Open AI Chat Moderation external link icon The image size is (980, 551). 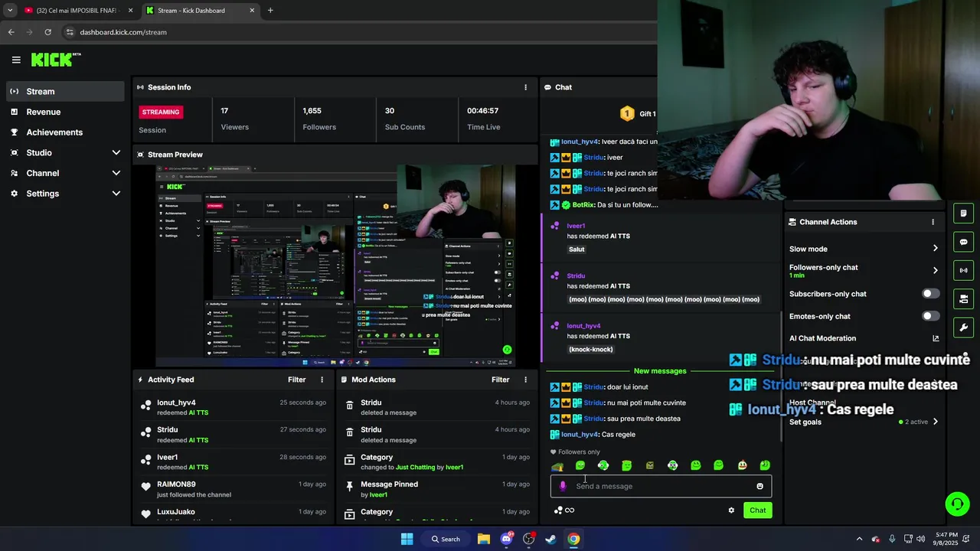point(935,338)
